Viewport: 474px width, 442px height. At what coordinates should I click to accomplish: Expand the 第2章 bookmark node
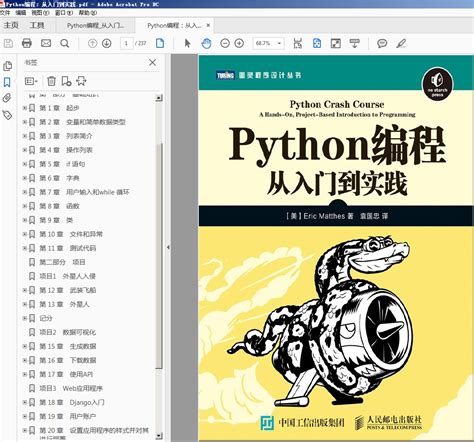[24, 122]
